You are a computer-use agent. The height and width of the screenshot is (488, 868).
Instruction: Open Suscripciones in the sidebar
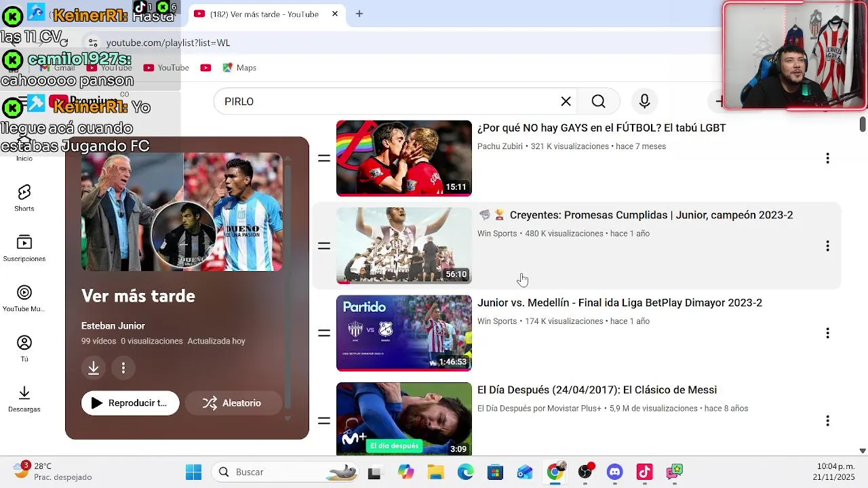(24, 248)
